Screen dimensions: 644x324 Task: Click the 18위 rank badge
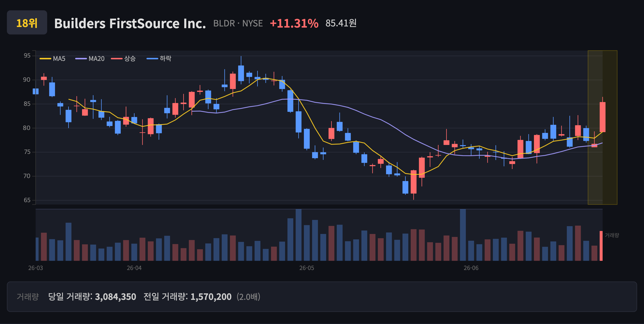[x=27, y=22]
